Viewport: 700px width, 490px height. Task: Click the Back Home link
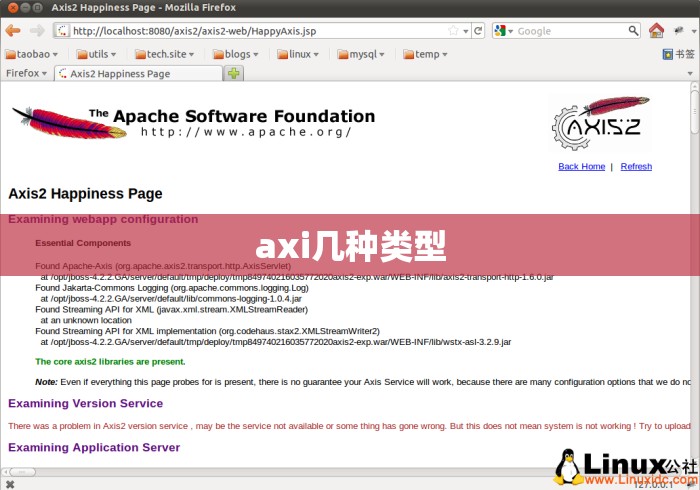[581, 166]
